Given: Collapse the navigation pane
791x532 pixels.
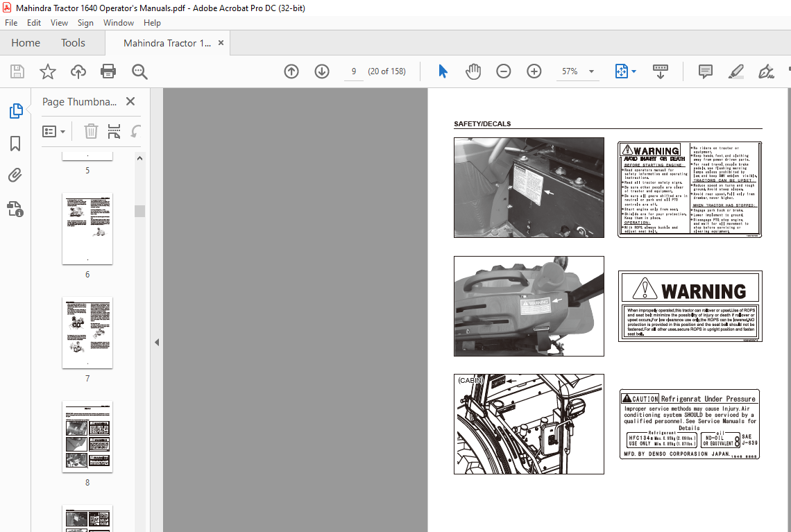Looking at the screenshot, I should pos(157,343).
